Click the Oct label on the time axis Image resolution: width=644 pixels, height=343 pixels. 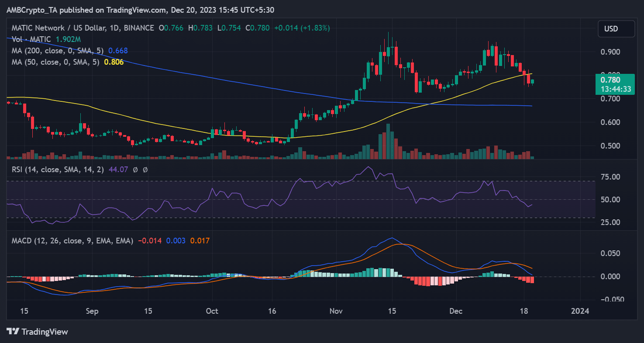212,312
